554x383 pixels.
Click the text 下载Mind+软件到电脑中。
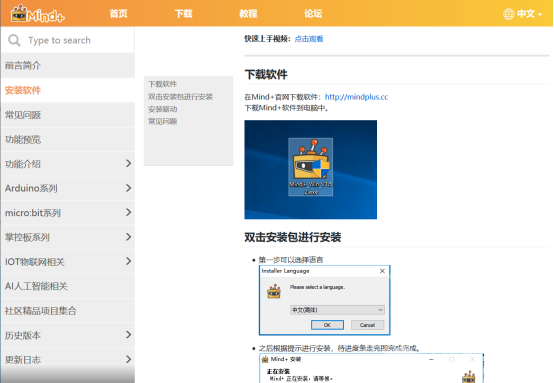pos(287,108)
